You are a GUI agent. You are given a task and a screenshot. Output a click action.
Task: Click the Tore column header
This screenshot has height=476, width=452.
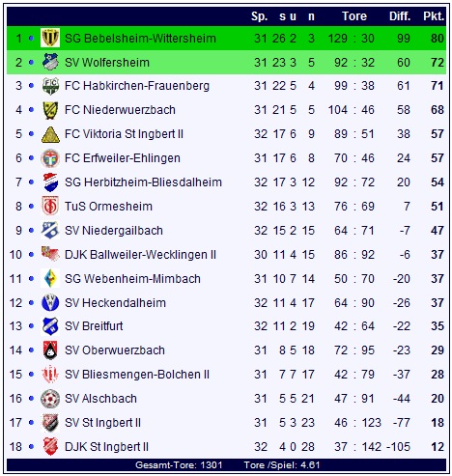click(354, 15)
